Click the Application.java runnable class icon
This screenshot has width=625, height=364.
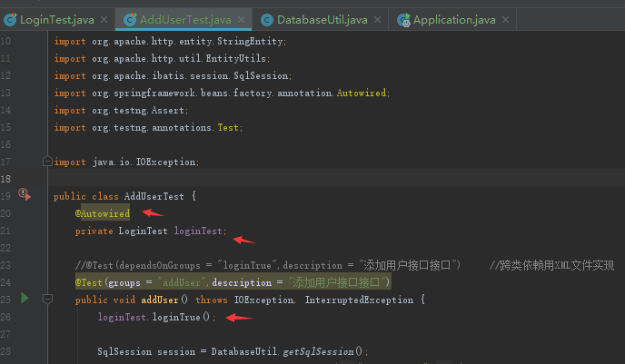click(x=403, y=19)
